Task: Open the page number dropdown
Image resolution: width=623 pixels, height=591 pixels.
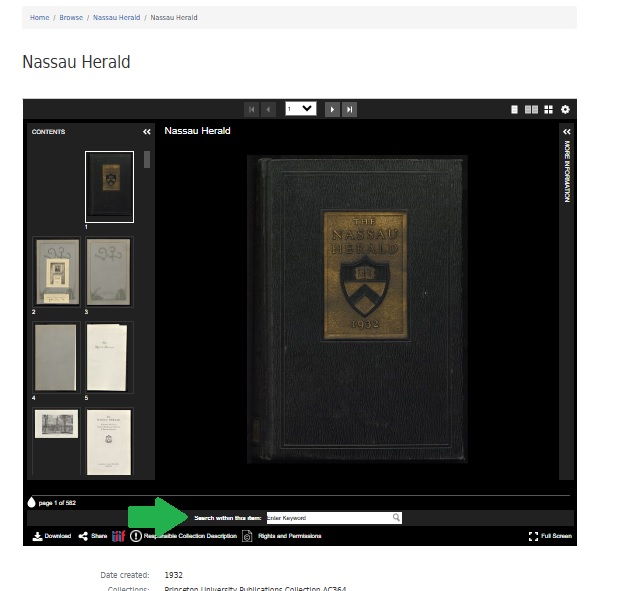Action: pyautogui.click(x=301, y=109)
